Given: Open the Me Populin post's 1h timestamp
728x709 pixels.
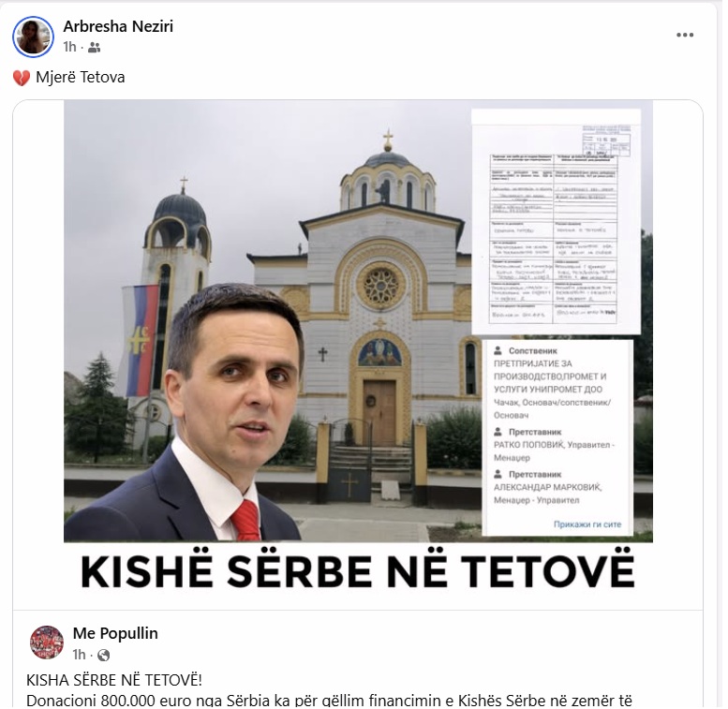Looking at the screenshot, I should (x=79, y=655).
